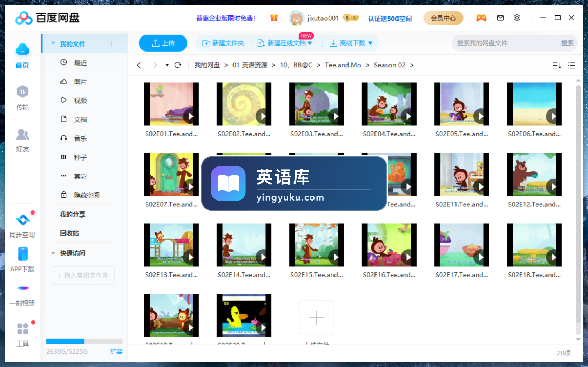Click the membership badge next to the username
Image resolution: width=588 pixels, height=367 pixels.
(351, 18)
